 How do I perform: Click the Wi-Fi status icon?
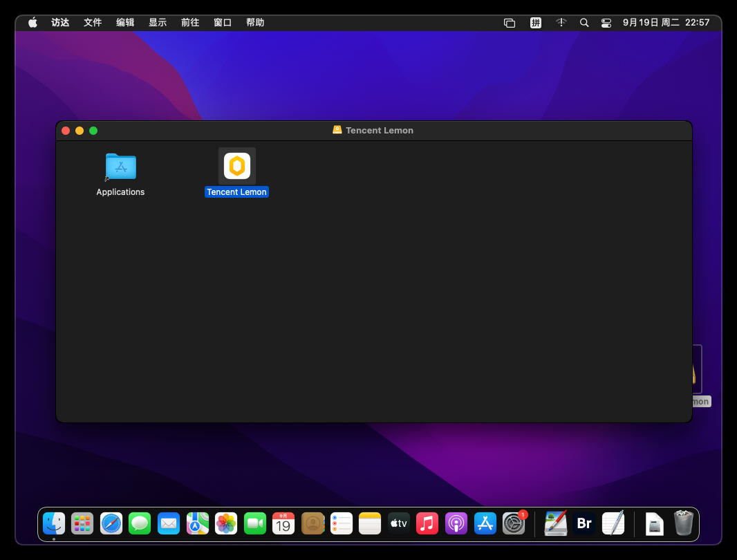coord(561,23)
